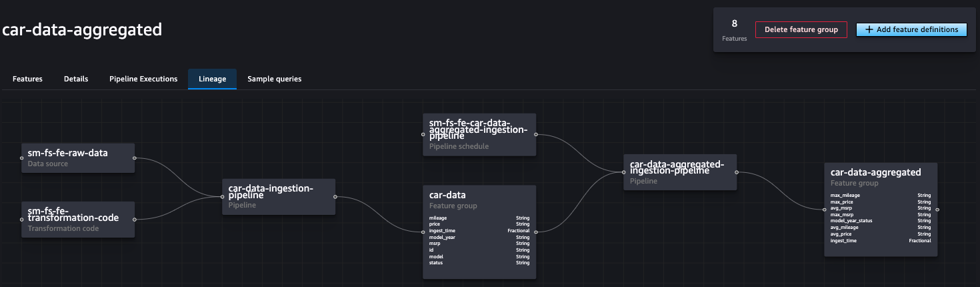The width and height of the screenshot is (980, 287).
Task: Open the Details tab
Action: pos(76,79)
